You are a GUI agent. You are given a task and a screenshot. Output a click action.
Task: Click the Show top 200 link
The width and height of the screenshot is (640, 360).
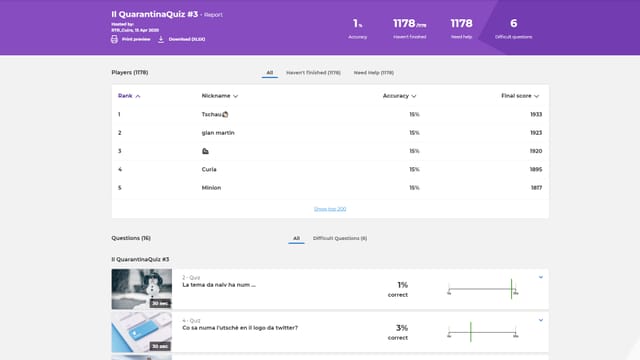[x=330, y=209]
